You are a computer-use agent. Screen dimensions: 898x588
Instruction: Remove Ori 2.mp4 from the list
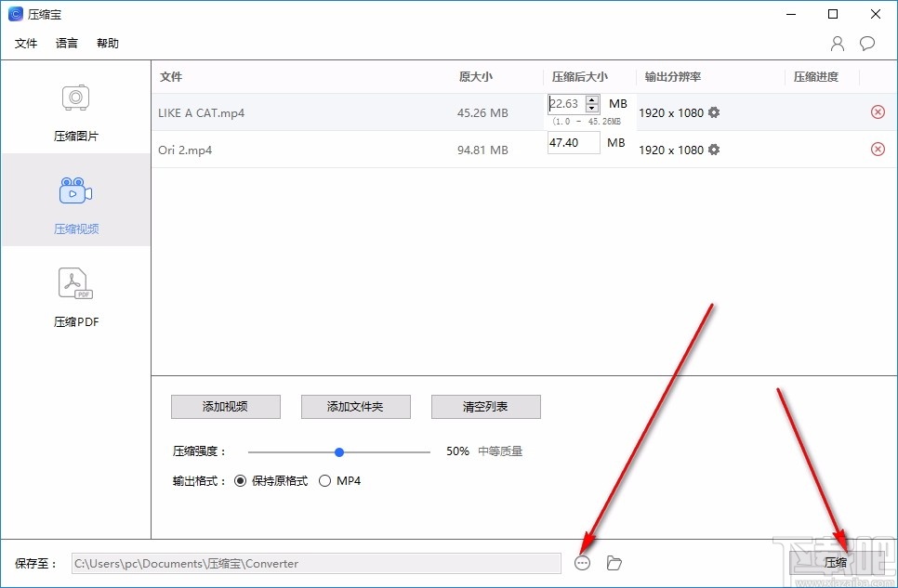[878, 149]
